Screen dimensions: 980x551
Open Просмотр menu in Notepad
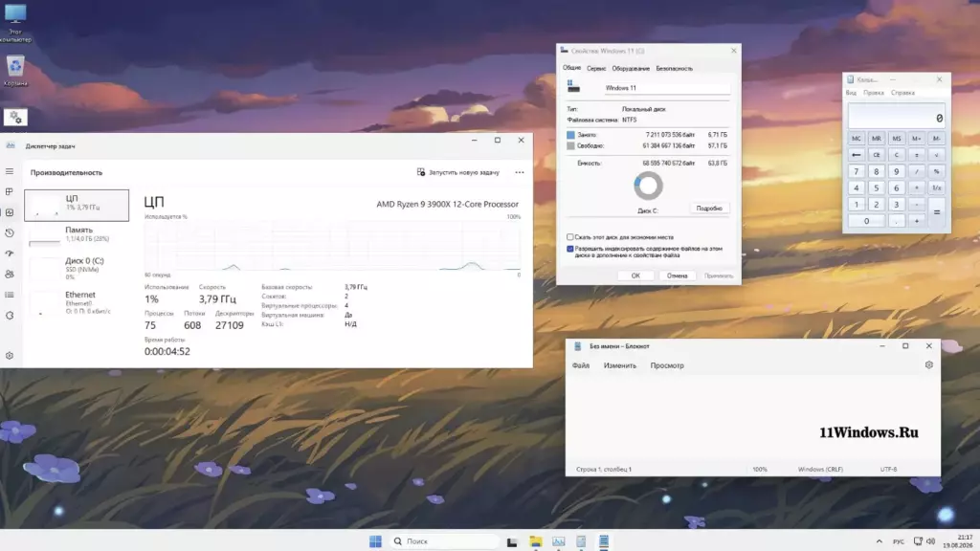tap(667, 365)
